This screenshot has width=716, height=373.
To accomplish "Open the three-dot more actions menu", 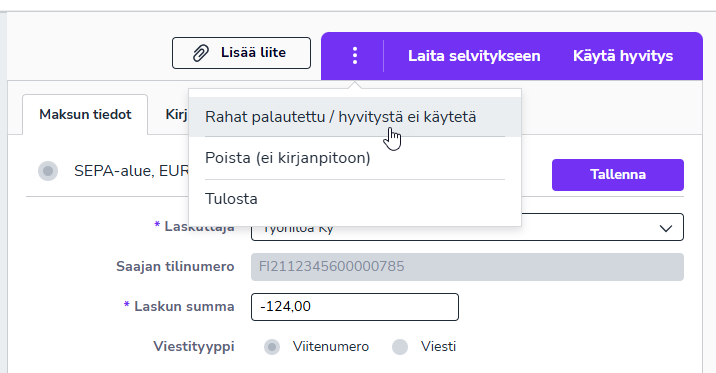I will [355, 56].
